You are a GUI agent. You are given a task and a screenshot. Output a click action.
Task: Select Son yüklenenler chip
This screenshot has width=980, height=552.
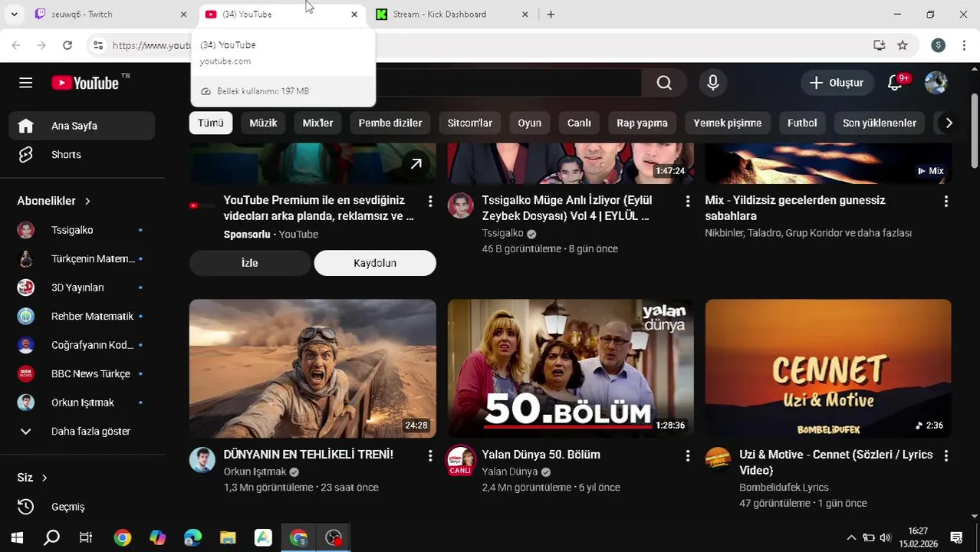coord(880,123)
